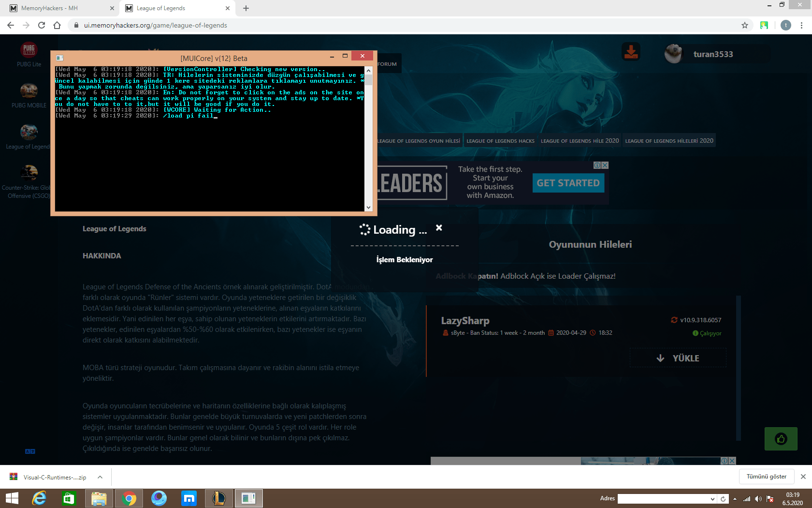
Task: Click the taskbar Adres input field
Action: point(663,499)
